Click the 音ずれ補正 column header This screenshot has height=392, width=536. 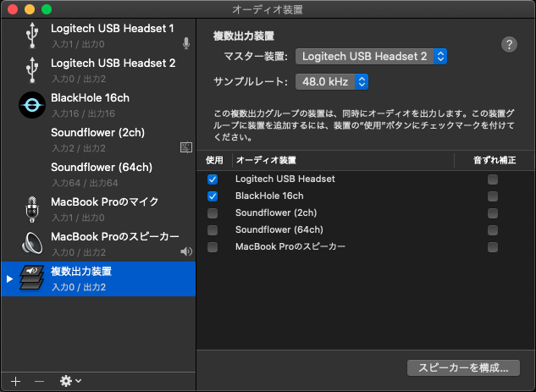point(495,160)
